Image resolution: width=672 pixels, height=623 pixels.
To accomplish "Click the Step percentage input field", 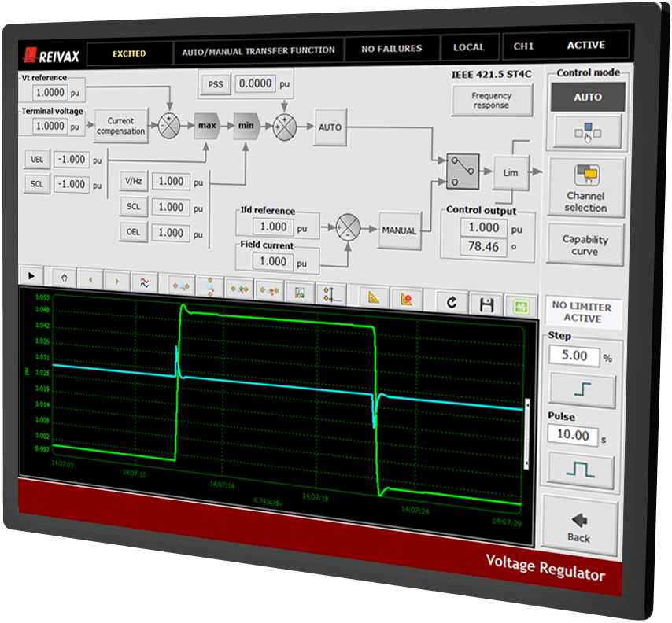I will 574,356.
